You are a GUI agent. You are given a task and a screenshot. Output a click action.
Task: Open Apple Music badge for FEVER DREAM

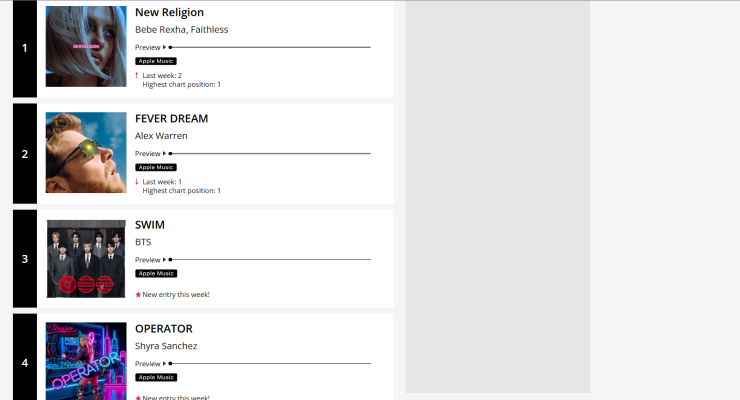click(156, 167)
